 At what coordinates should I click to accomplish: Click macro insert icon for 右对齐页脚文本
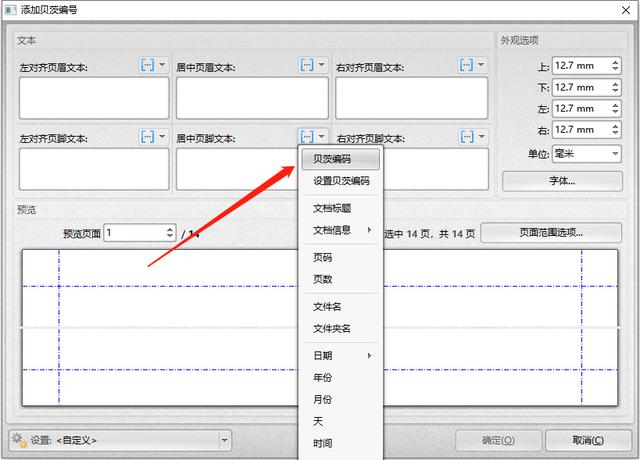467,136
